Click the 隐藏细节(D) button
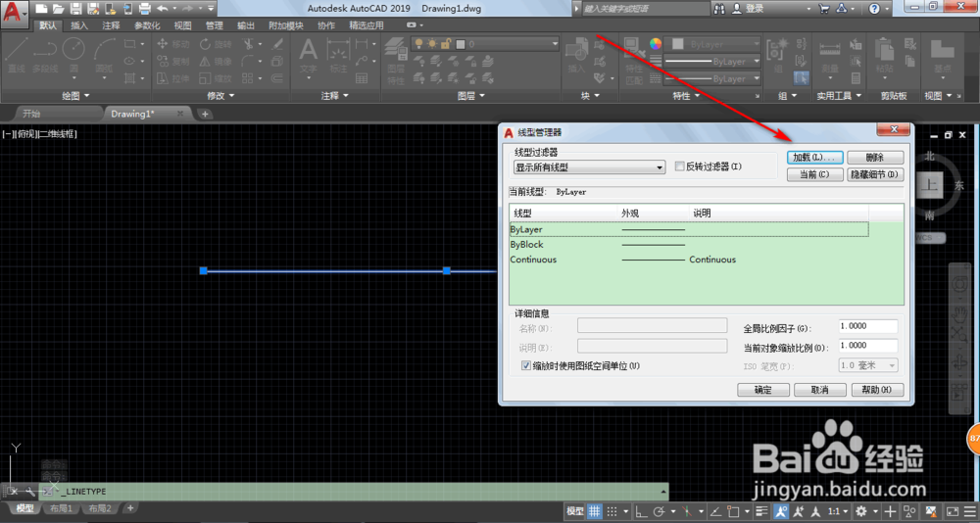This screenshot has height=523, width=980. coord(875,175)
